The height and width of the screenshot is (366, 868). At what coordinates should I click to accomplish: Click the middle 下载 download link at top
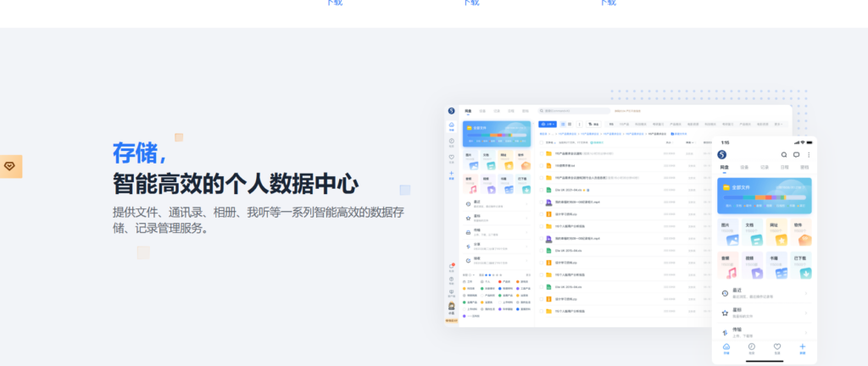click(470, 3)
